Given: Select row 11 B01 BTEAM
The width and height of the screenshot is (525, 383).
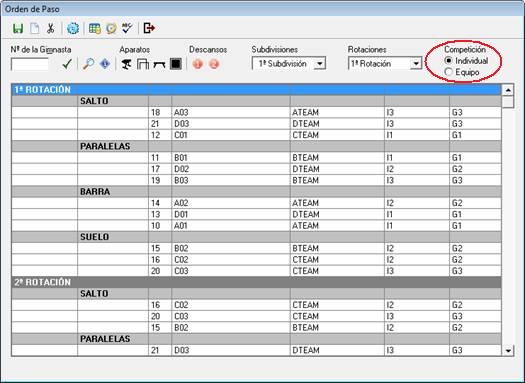Looking at the screenshot, I should click(256, 158).
